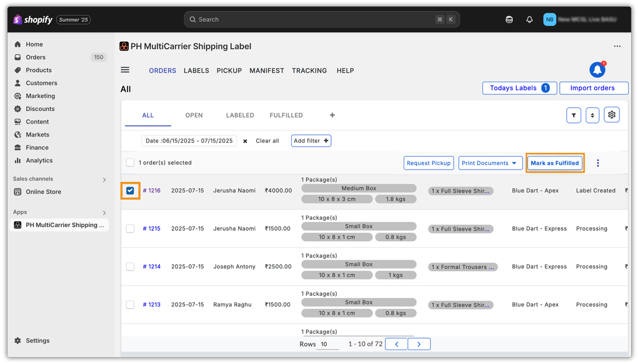This screenshot has width=638, height=364.
Task: Click the Clear all filters link
Action: tap(267, 141)
